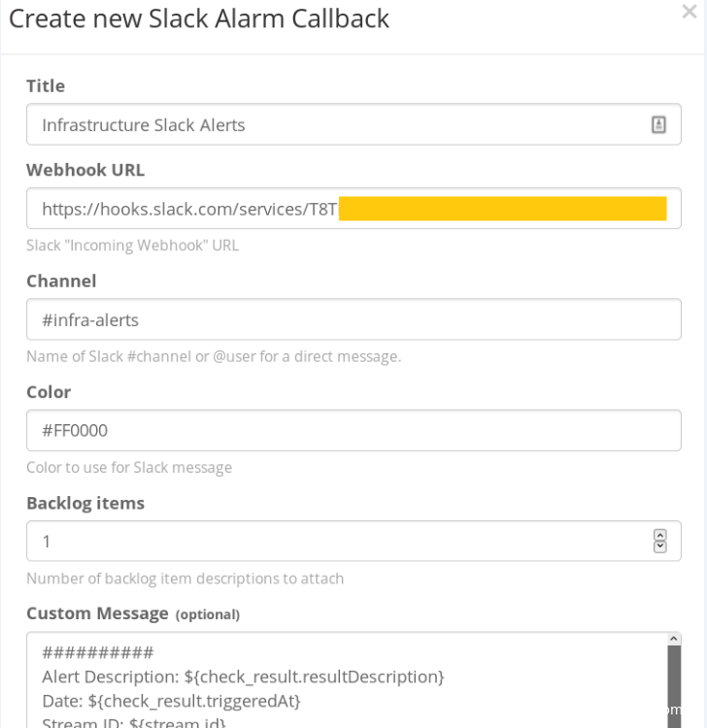Click the dialog heading Create new Slack Alarm Callback
Image resolution: width=707 pixels, height=728 pixels.
pos(198,18)
